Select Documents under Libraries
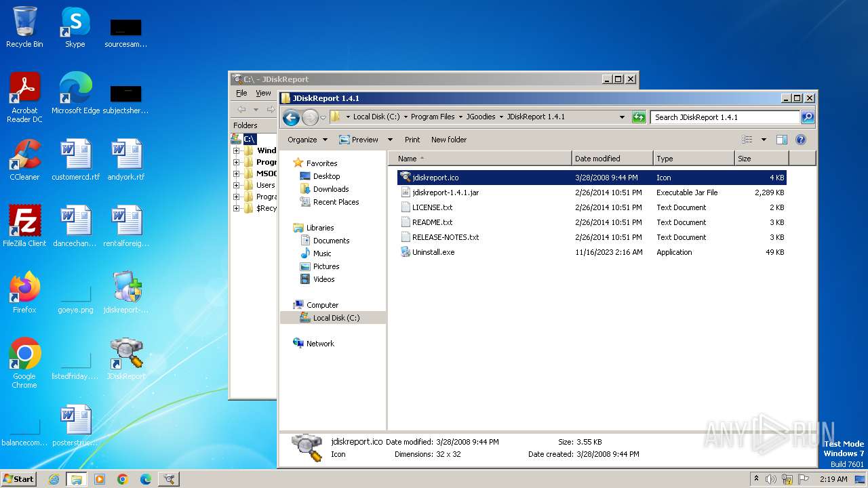The image size is (868, 488). point(331,241)
